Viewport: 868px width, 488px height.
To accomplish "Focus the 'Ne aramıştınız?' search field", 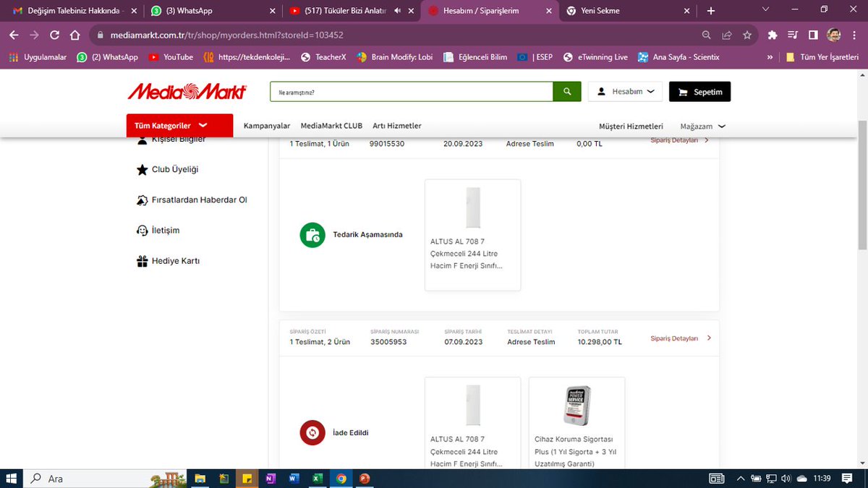I will click(412, 92).
